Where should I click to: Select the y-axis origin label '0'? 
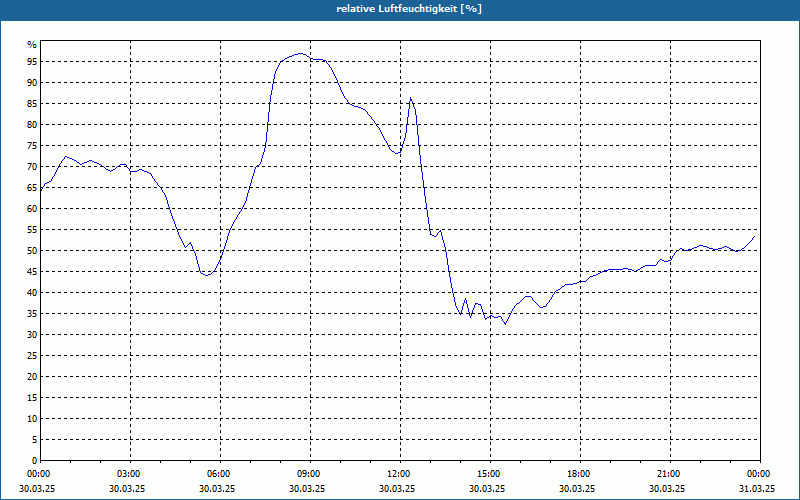(x=34, y=461)
